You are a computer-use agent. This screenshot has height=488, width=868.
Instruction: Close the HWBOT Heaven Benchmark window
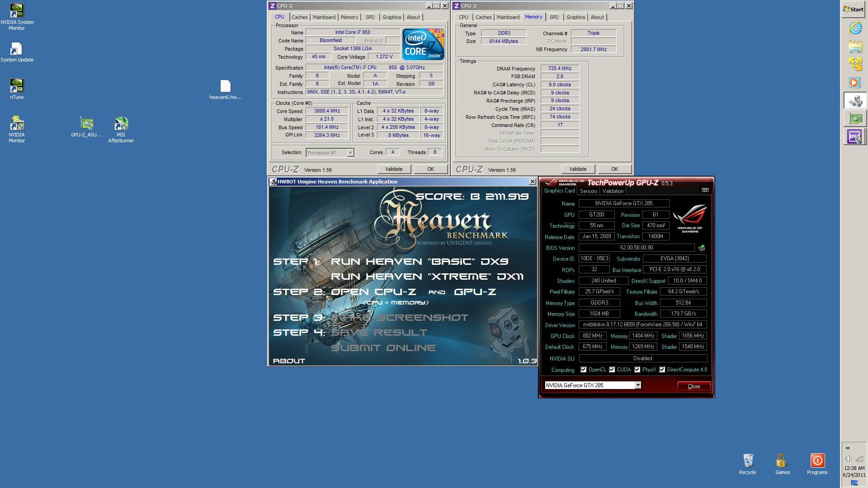pyautogui.click(x=532, y=181)
